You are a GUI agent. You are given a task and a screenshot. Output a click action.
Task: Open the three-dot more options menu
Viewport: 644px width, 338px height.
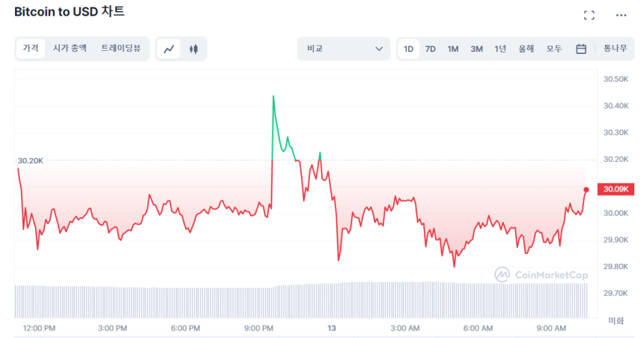621,15
